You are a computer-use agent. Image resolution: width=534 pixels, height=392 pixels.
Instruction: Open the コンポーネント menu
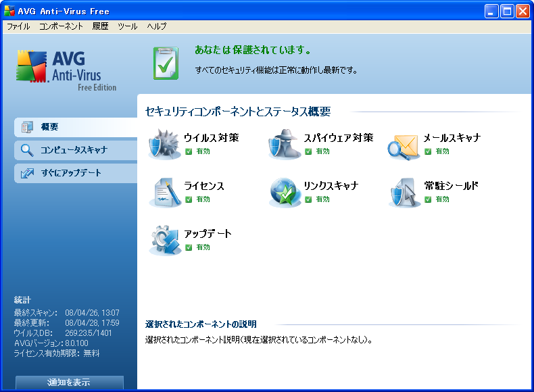(61, 26)
